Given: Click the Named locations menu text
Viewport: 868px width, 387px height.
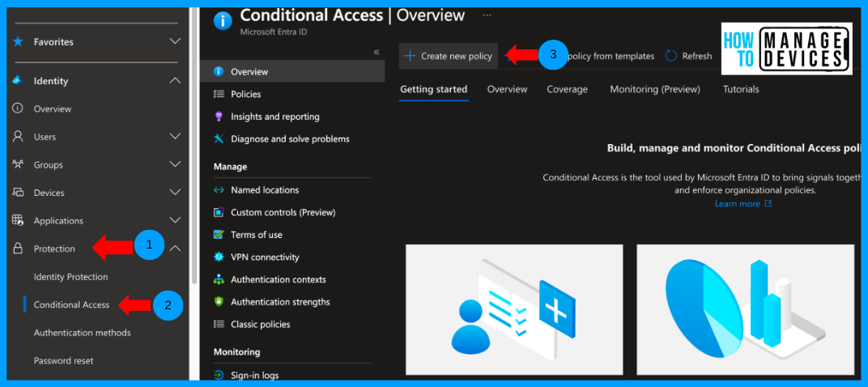Looking at the screenshot, I should point(265,190).
